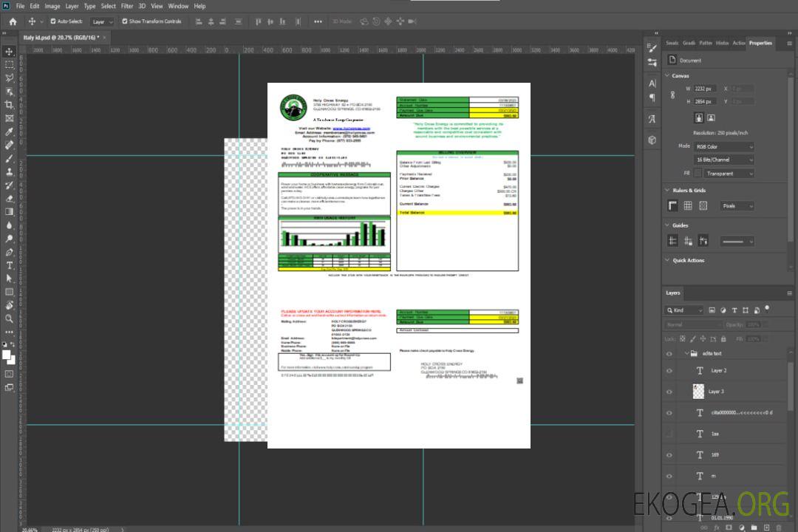Collapse the Rulers & Grids section
798x532 pixels.
pyautogui.click(x=667, y=191)
